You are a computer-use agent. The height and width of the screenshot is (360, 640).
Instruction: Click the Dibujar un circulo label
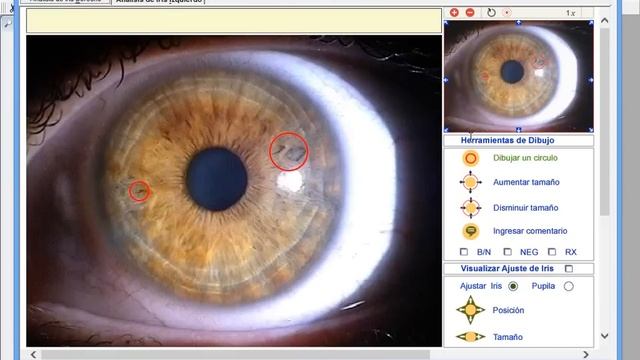pos(525,158)
